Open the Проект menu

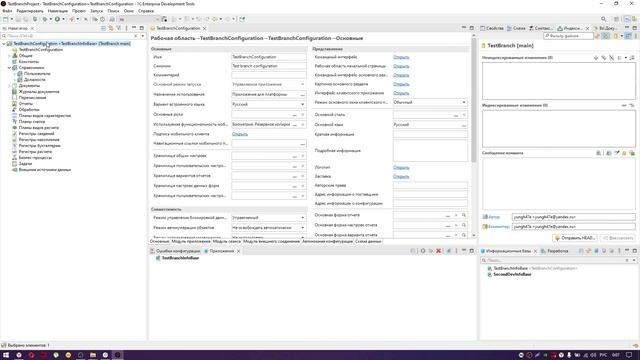coord(79,11)
